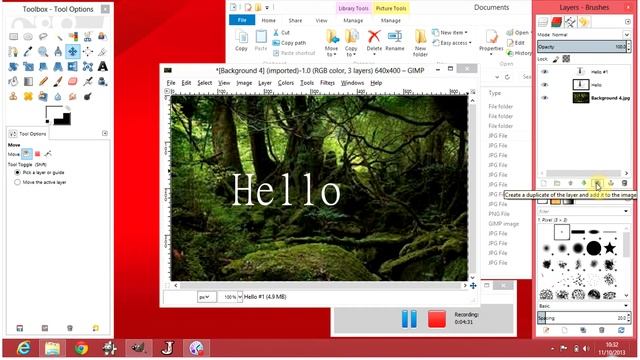Open Easy access dropdown in Explorer
The height and width of the screenshot is (360, 640).
tap(452, 43)
